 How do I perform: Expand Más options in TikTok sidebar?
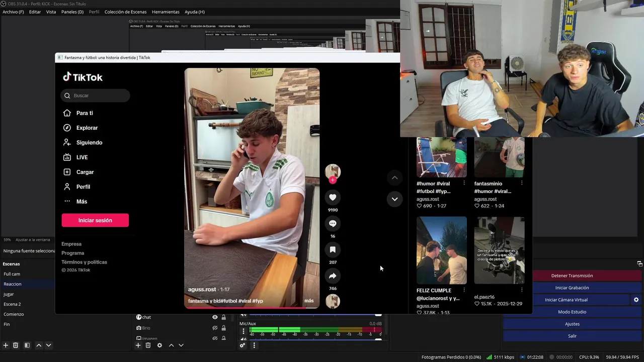click(x=75, y=202)
